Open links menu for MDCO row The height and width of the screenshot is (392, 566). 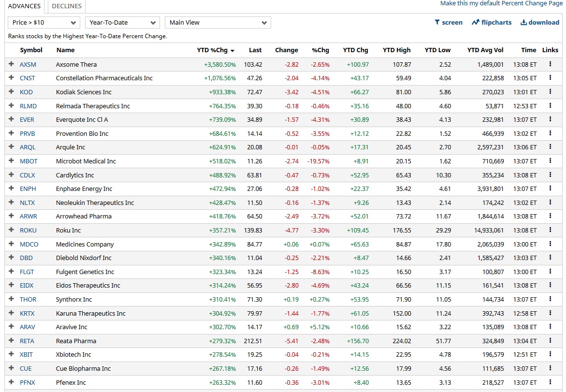pyautogui.click(x=550, y=244)
